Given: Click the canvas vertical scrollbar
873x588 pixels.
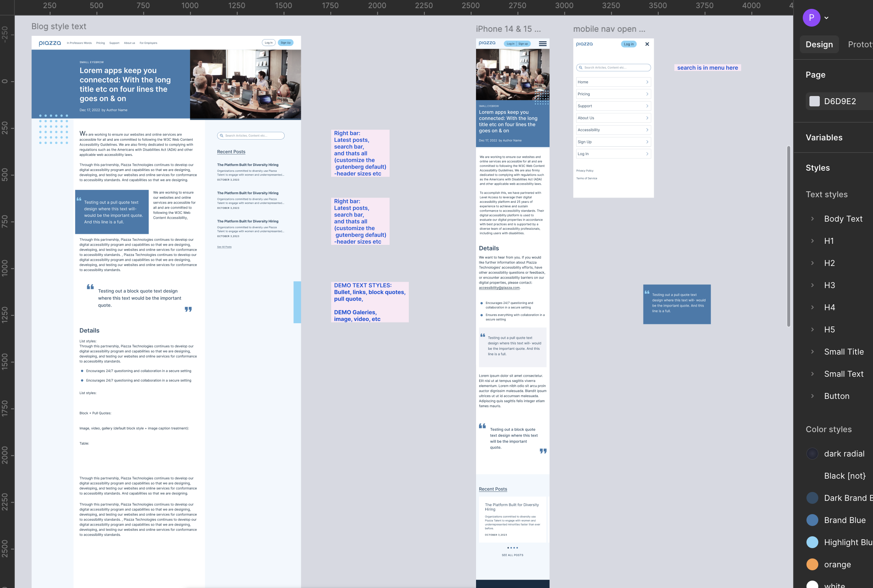Looking at the screenshot, I should pos(789,236).
